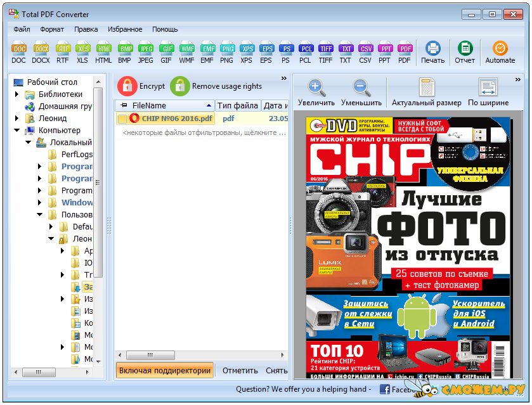Open the Помощь menu
The width and height of the screenshot is (532, 405).
click(x=165, y=29)
